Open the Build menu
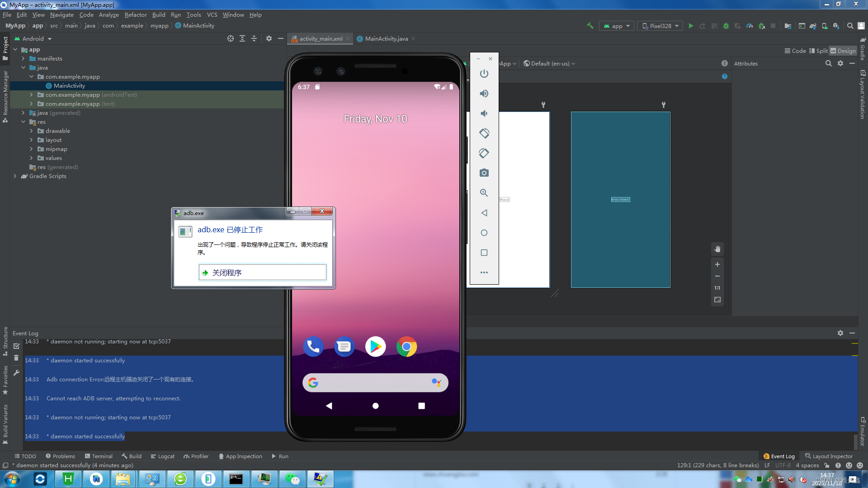868x488 pixels. 159,14
